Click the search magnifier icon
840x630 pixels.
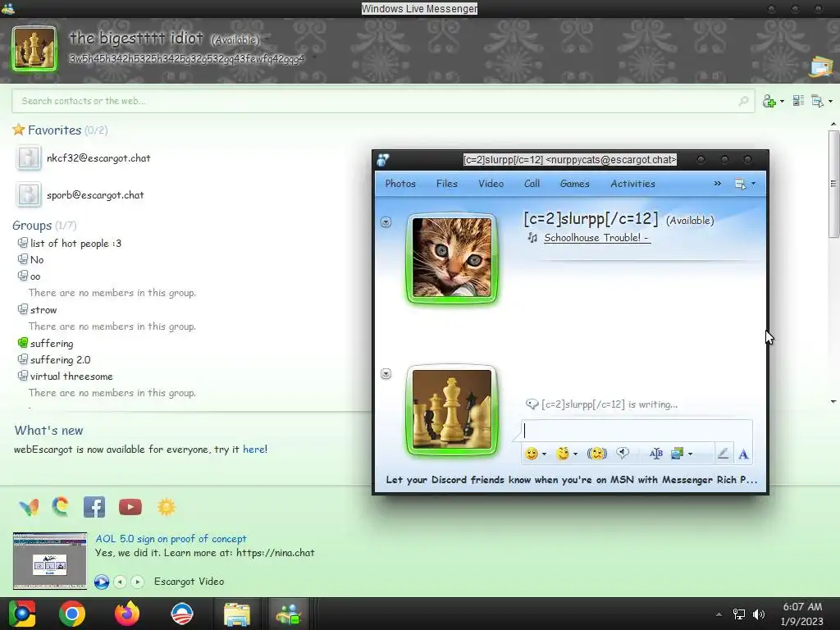tap(743, 101)
